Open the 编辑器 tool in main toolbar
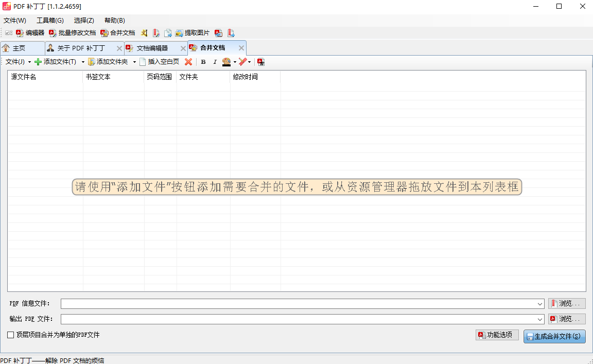This screenshot has width=593, height=364. coord(30,33)
